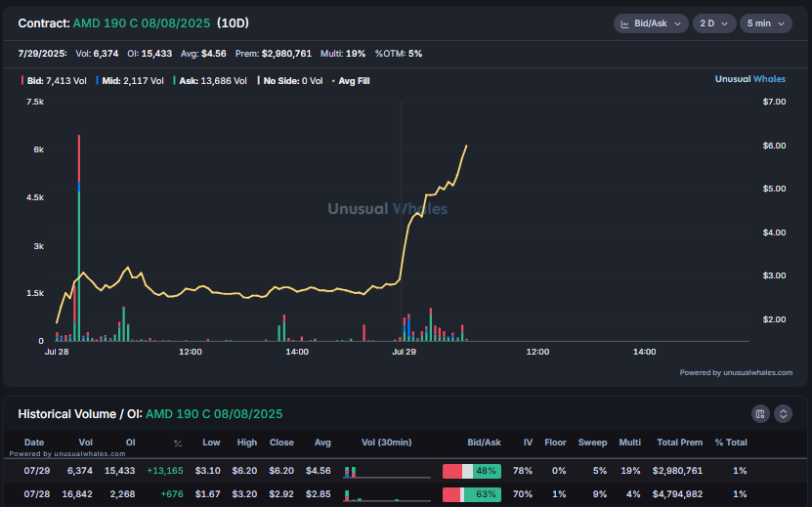The height and width of the screenshot is (507, 812).
Task: Click the 78% IV value
Action: 523,471
